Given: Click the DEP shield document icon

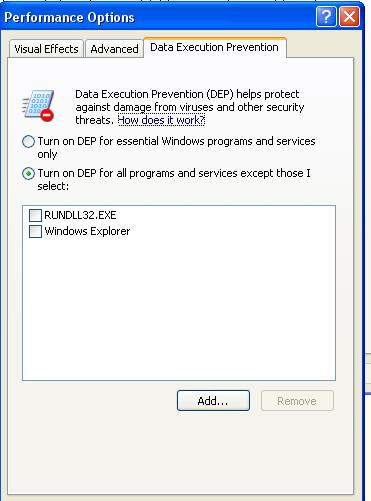Looking at the screenshot, I should coord(38,105).
